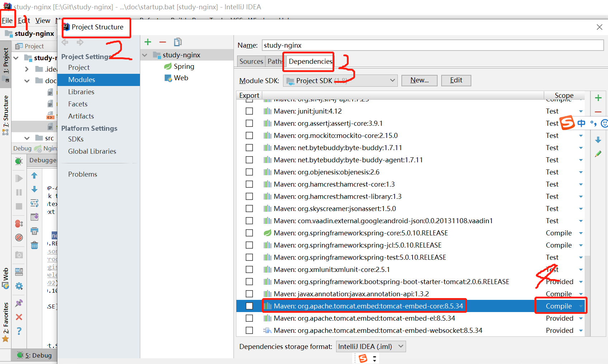608x364 pixels.
Task: Click the soft-wrap icon in debug console
Action: point(34,203)
